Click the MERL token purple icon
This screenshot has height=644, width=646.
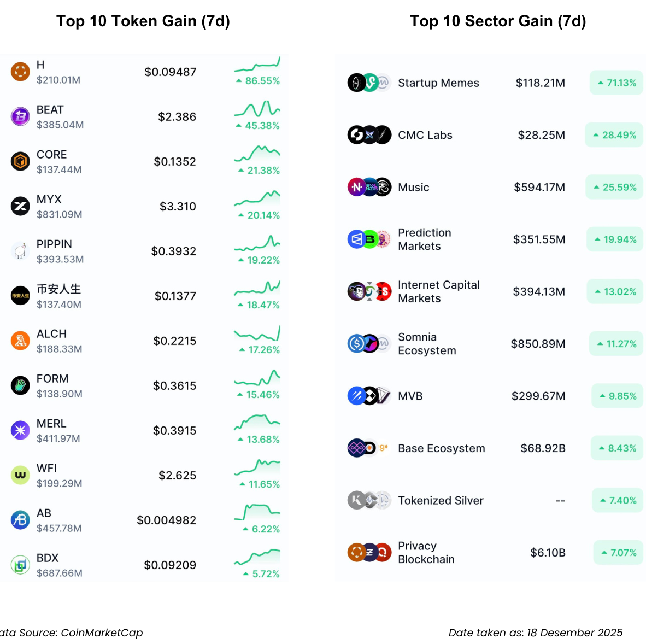point(20,430)
